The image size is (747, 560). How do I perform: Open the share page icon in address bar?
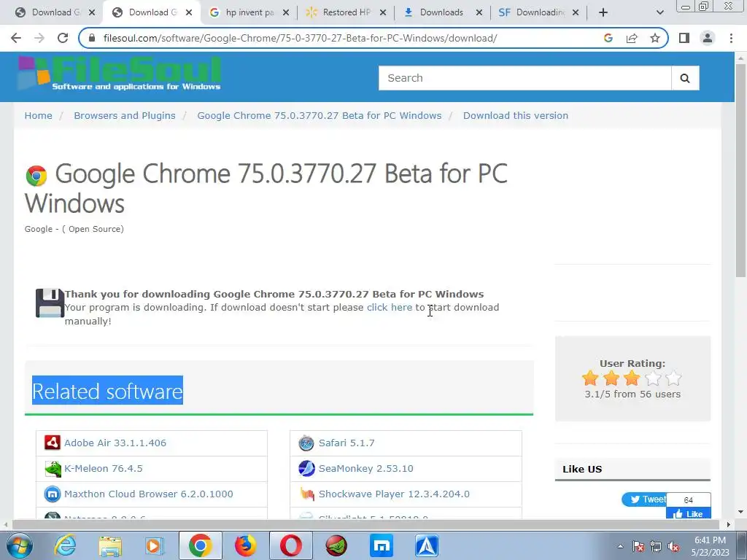(x=632, y=38)
